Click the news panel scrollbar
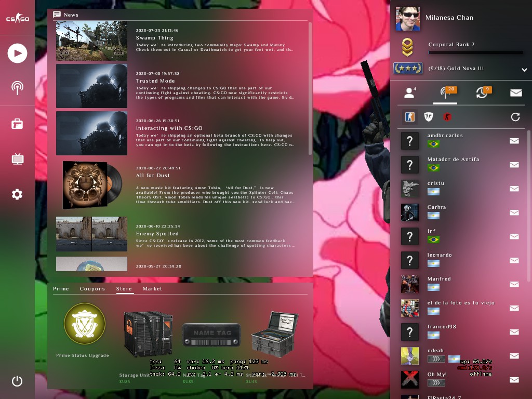 pyautogui.click(x=310, y=88)
